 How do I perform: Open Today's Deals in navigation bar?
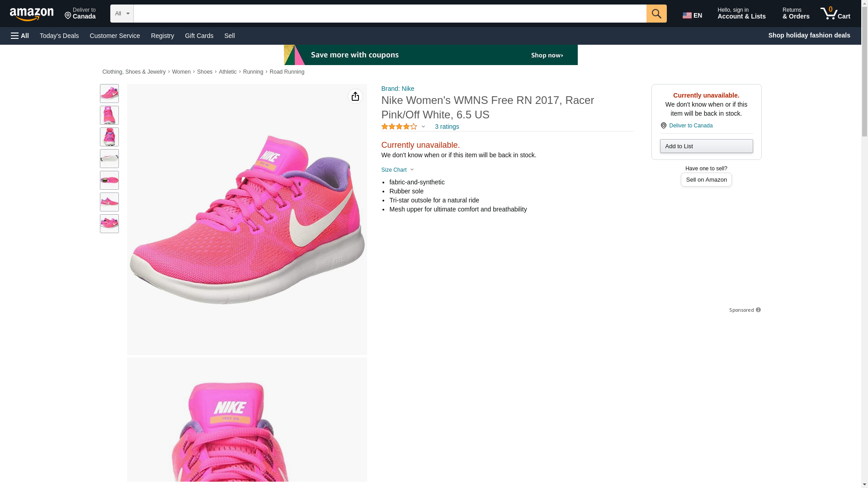tap(59, 36)
